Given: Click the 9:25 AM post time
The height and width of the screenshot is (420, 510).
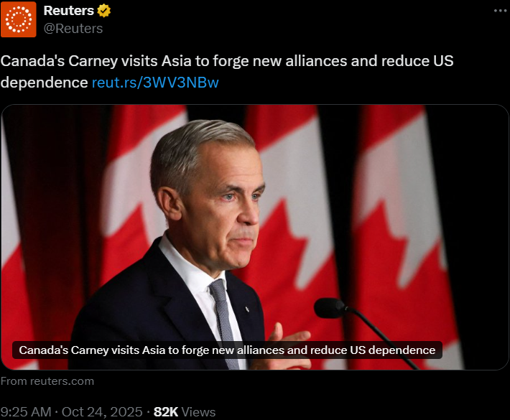Looking at the screenshot, I should (x=26, y=412).
